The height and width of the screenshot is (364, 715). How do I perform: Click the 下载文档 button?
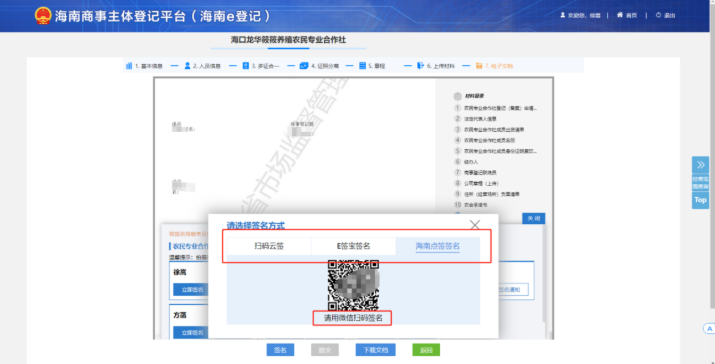click(375, 350)
